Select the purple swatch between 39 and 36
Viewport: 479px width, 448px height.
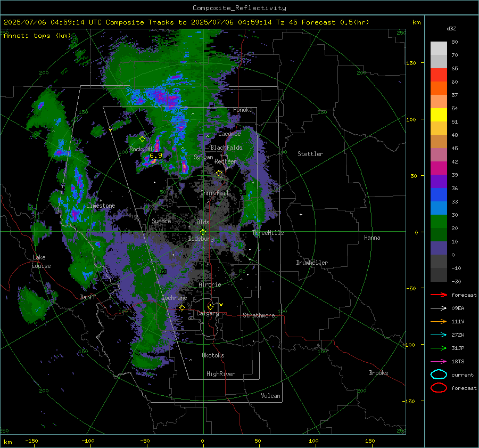[439, 182]
